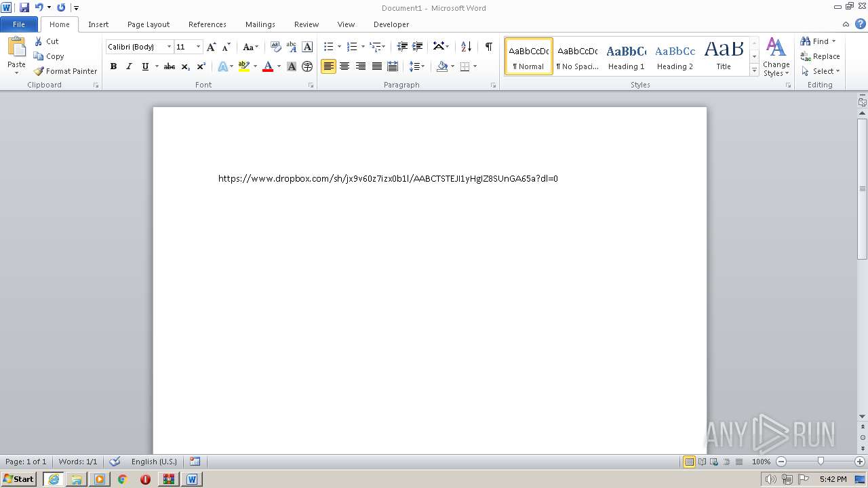Open the font name dropdown
Screen dimensions: 868x488
pyautogui.click(x=169, y=47)
